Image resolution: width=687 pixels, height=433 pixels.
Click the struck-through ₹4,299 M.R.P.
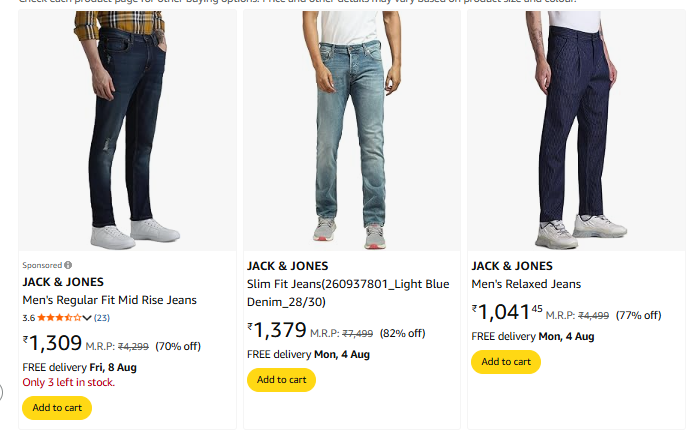coord(133,347)
